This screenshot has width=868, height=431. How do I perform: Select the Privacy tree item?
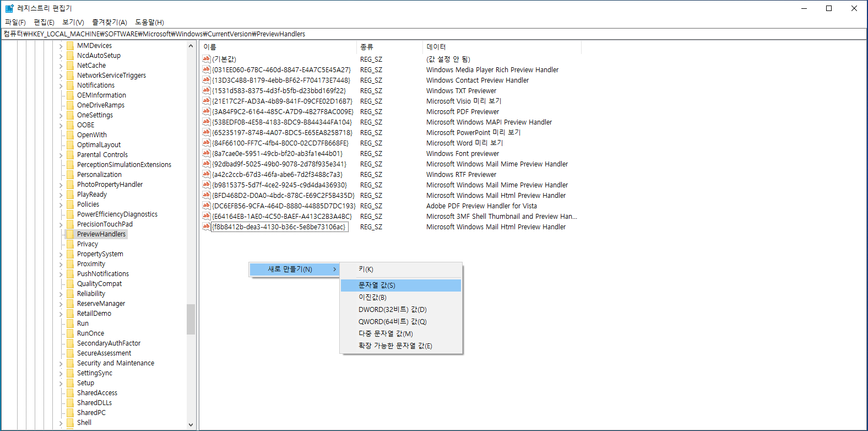[88, 244]
